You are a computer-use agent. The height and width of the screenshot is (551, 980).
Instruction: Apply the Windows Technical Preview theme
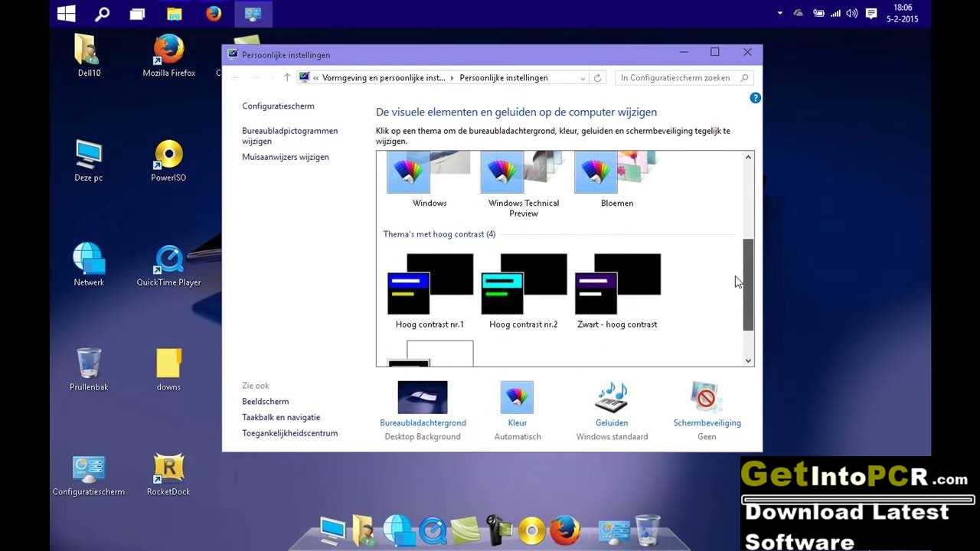point(524,184)
